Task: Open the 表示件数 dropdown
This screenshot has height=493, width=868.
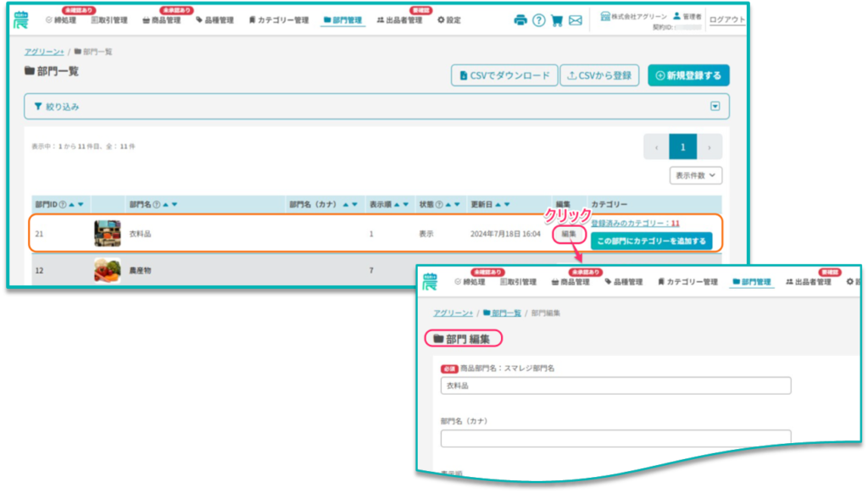Action: click(695, 175)
